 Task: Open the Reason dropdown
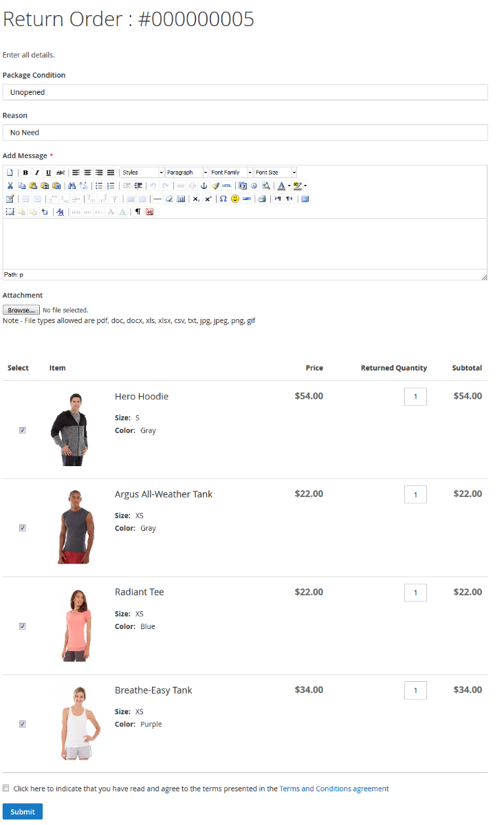[245, 133]
